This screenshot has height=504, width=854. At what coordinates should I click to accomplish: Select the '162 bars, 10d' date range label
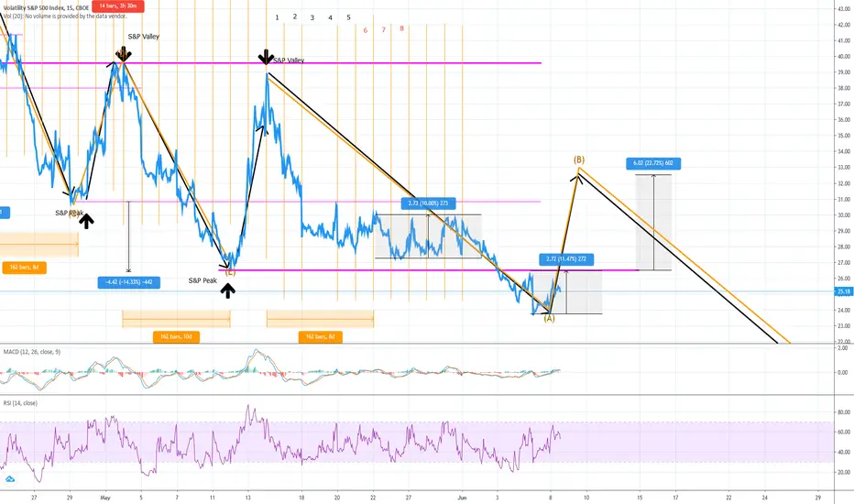tap(177, 336)
